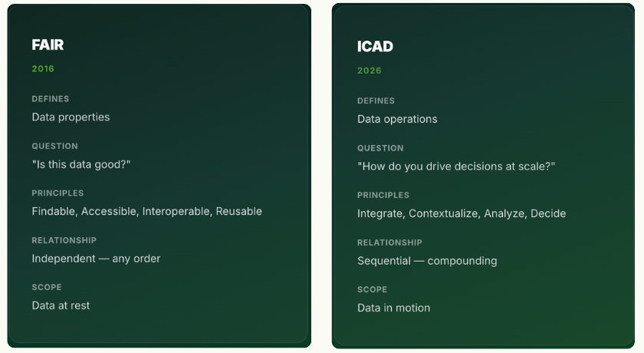Click the "Data in motion" scope value

pos(393,308)
